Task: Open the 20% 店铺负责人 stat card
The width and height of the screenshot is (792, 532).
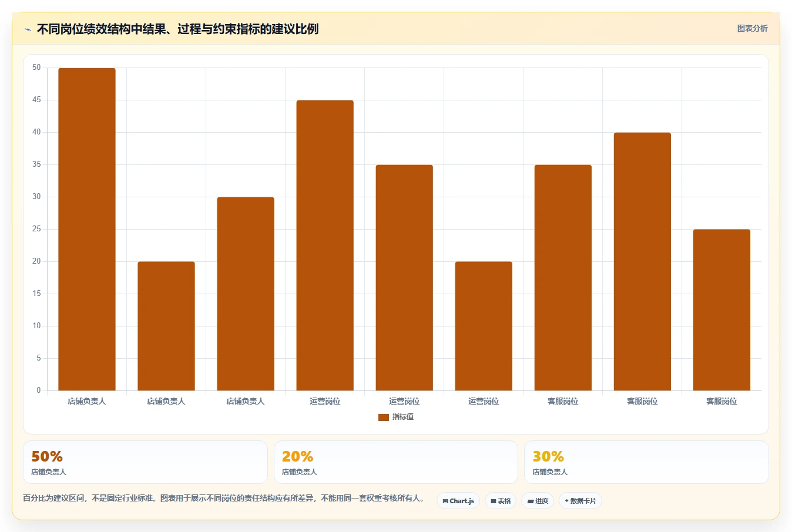Action: (x=396, y=462)
